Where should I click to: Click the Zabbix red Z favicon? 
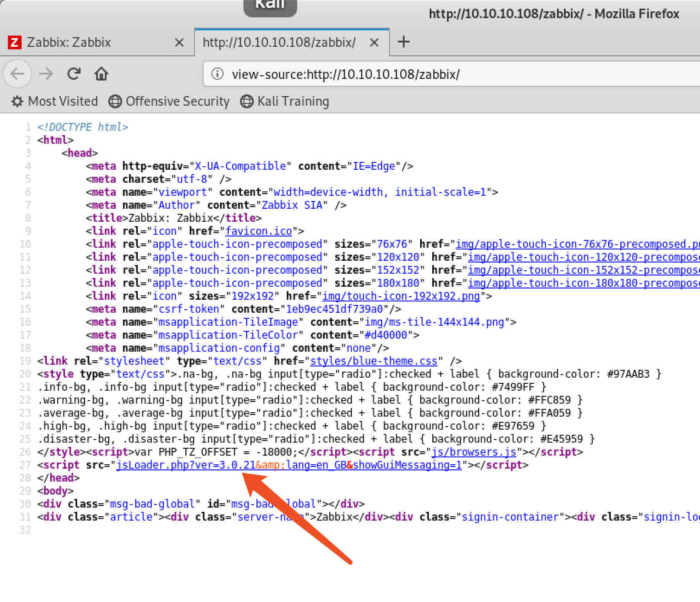(x=15, y=42)
